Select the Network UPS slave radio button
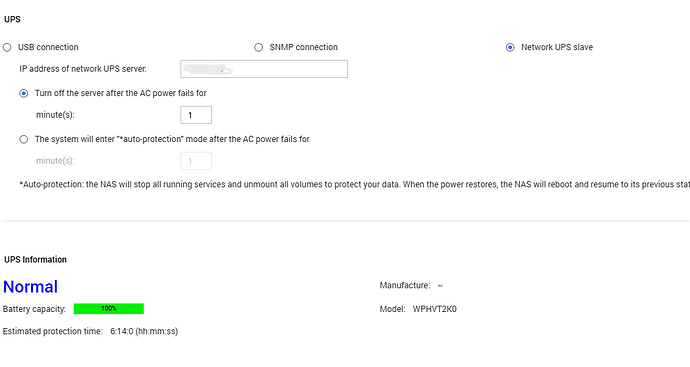 tap(510, 48)
